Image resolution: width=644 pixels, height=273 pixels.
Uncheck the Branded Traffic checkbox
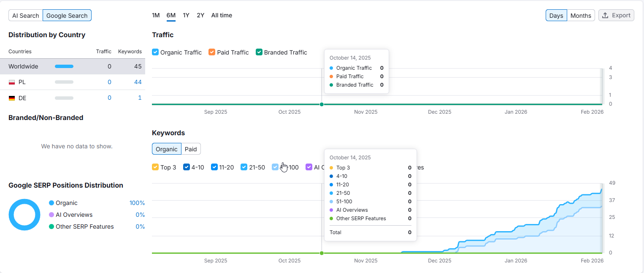click(259, 52)
